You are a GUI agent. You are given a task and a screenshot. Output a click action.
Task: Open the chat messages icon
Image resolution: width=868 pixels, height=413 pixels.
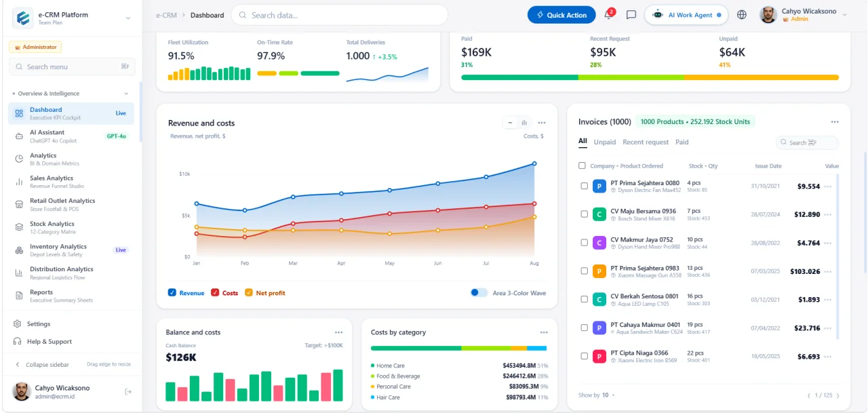tap(631, 15)
